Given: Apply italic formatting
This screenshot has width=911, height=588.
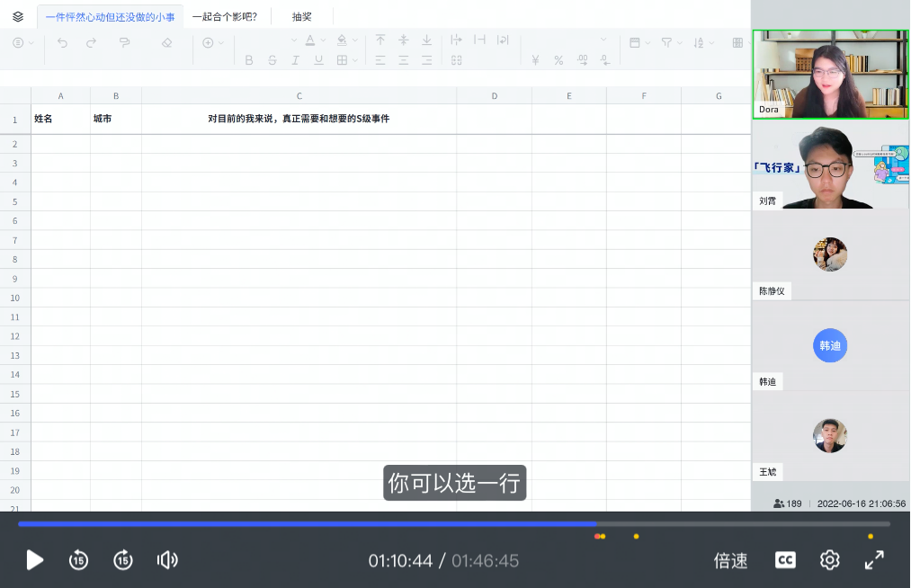Looking at the screenshot, I should [294, 60].
